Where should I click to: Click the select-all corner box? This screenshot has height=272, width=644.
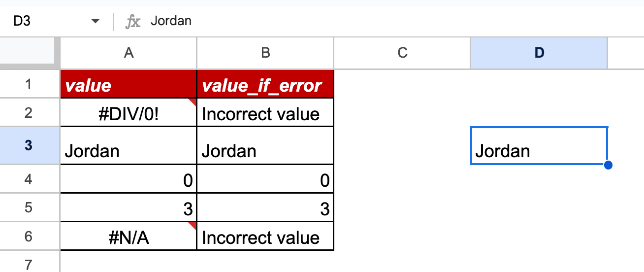(27, 52)
